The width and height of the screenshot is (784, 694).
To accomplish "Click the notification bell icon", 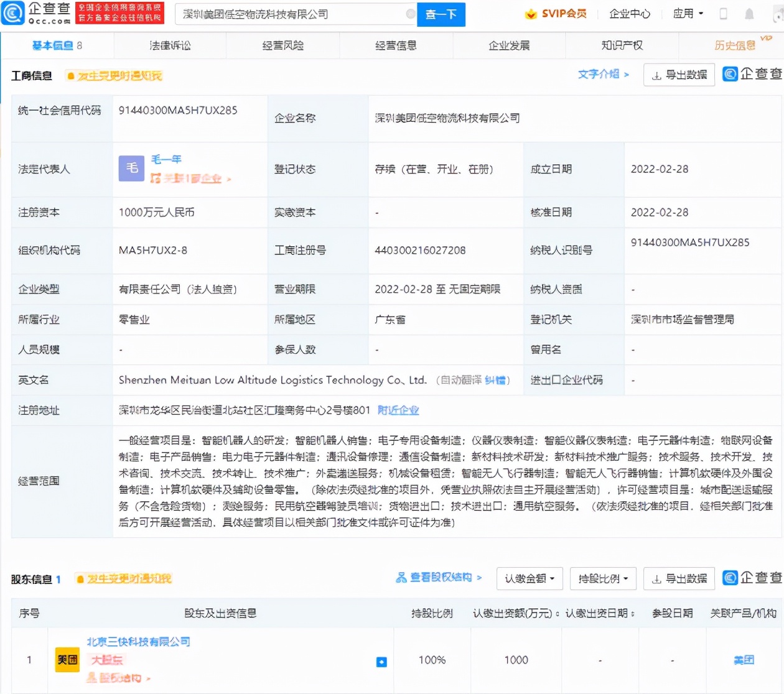I will point(748,14).
